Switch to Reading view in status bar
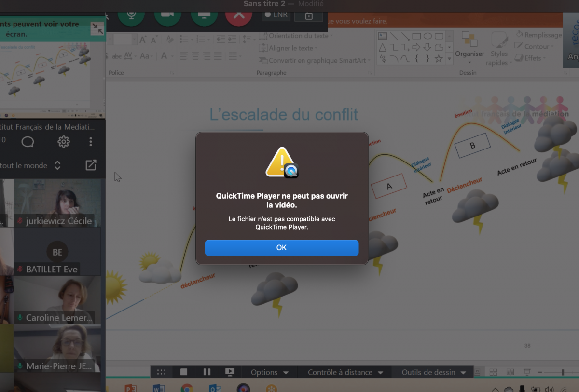 click(x=510, y=372)
